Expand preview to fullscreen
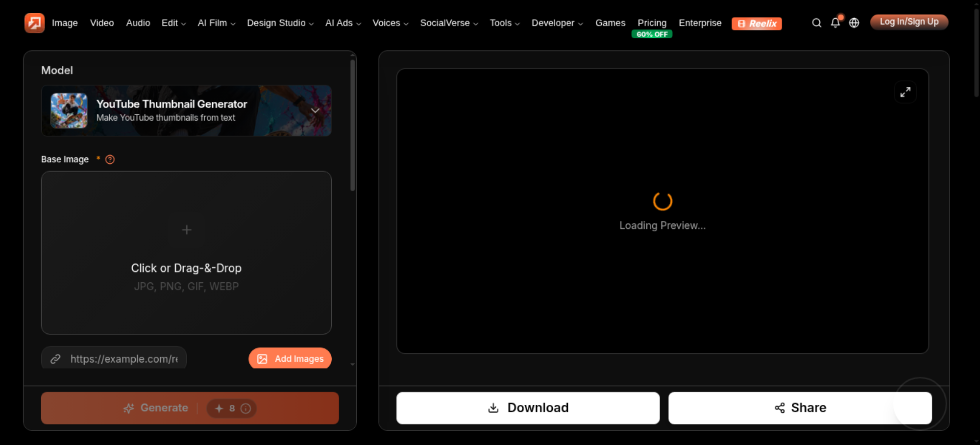Screen dimensions: 980x445 (905, 92)
